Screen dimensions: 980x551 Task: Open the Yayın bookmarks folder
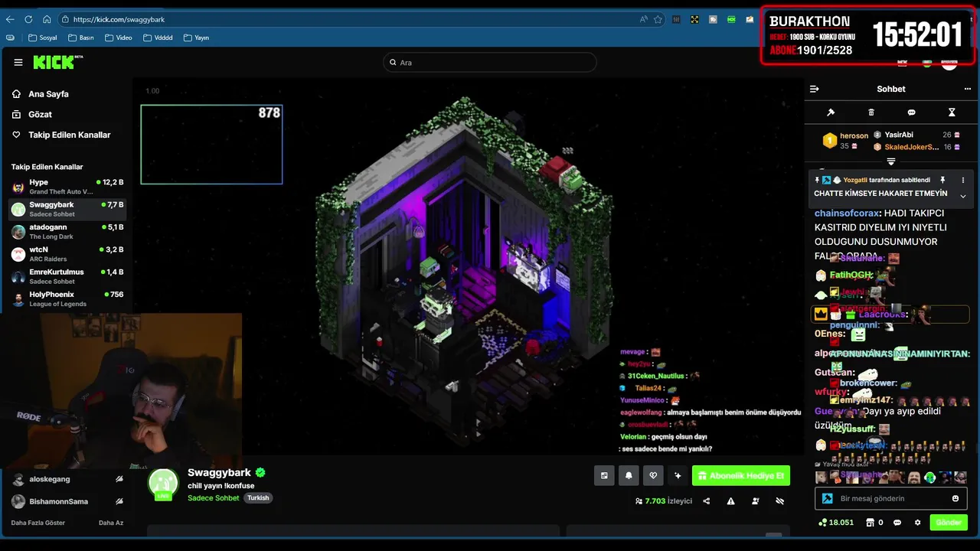pos(197,37)
